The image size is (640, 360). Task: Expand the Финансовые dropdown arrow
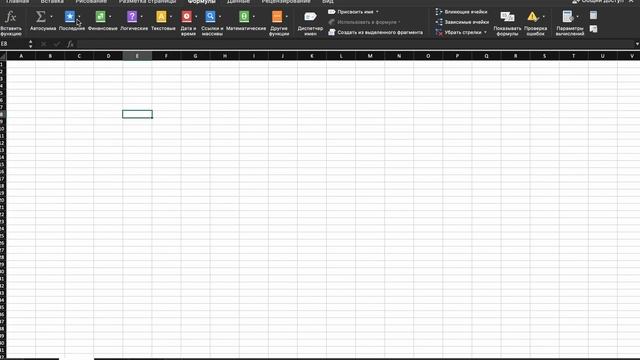click(x=110, y=17)
